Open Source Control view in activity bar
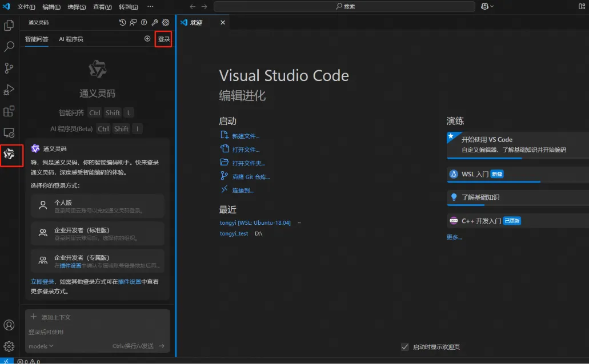The image size is (589, 364). point(9,68)
